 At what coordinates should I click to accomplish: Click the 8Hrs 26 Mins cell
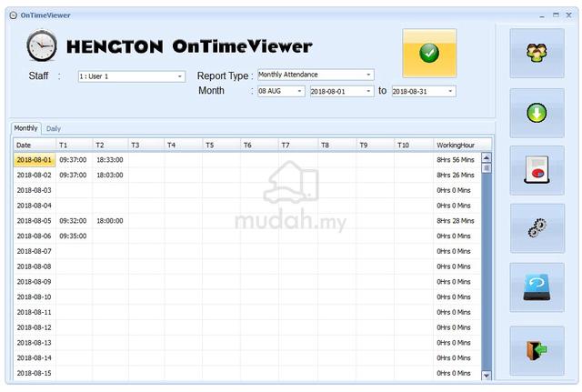point(456,176)
